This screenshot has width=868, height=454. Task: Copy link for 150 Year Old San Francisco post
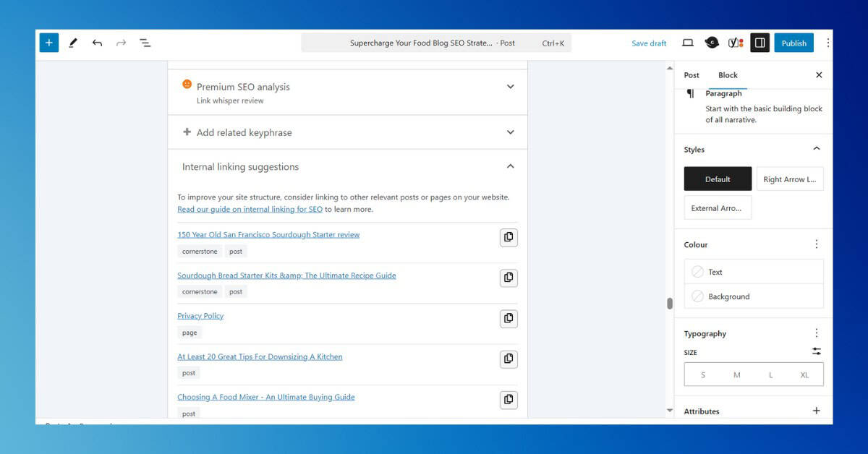click(509, 237)
